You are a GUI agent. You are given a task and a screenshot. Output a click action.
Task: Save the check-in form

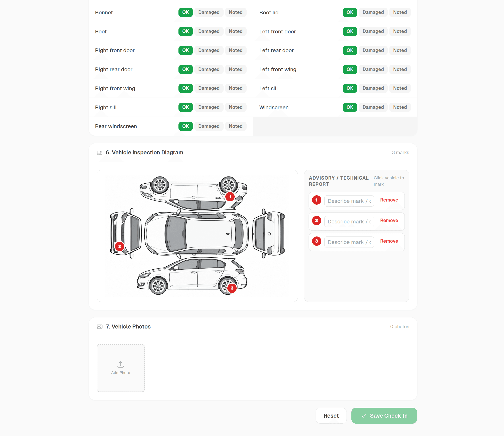384,416
